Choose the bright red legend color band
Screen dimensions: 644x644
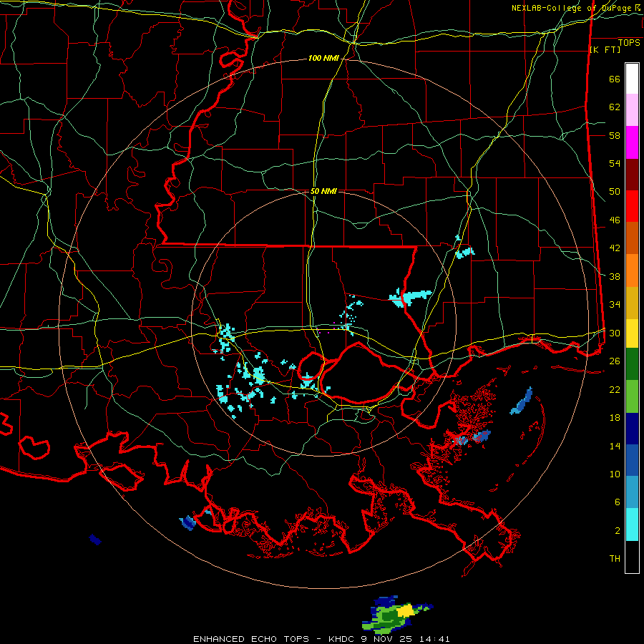(x=632, y=206)
